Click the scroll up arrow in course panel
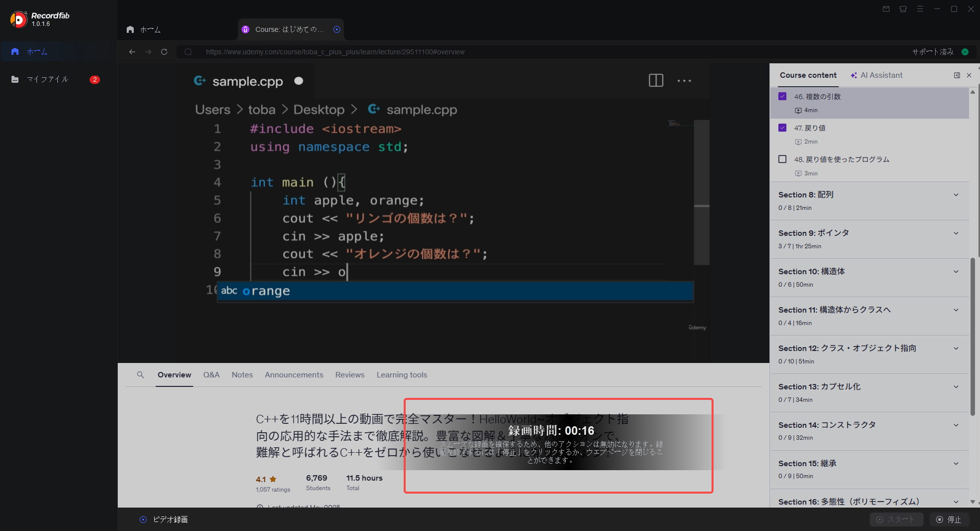The image size is (980, 531). [973, 92]
